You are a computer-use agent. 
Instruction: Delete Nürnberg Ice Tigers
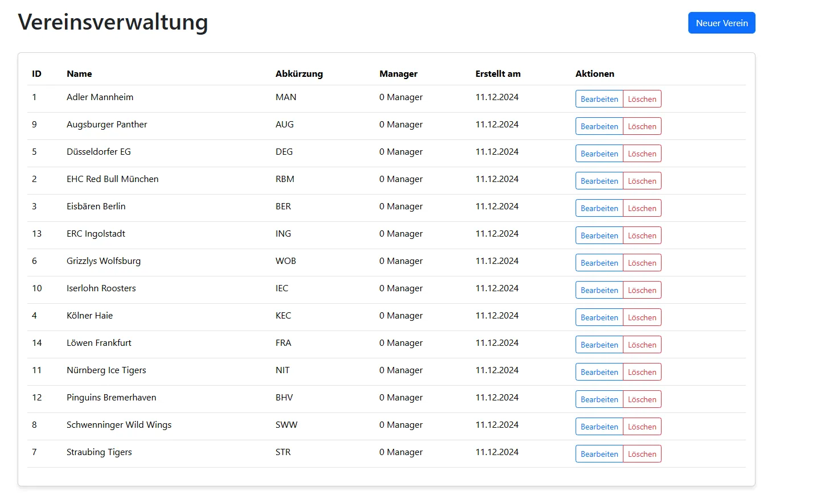[x=642, y=372]
